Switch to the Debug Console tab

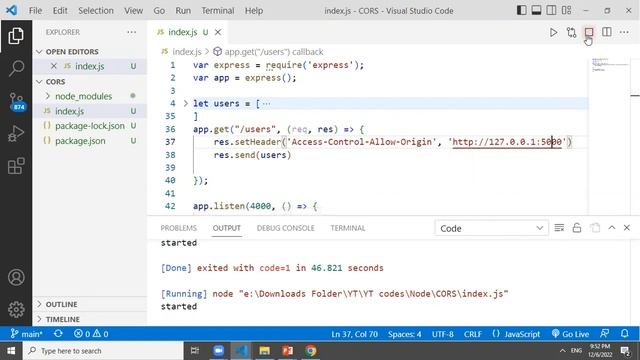point(285,228)
